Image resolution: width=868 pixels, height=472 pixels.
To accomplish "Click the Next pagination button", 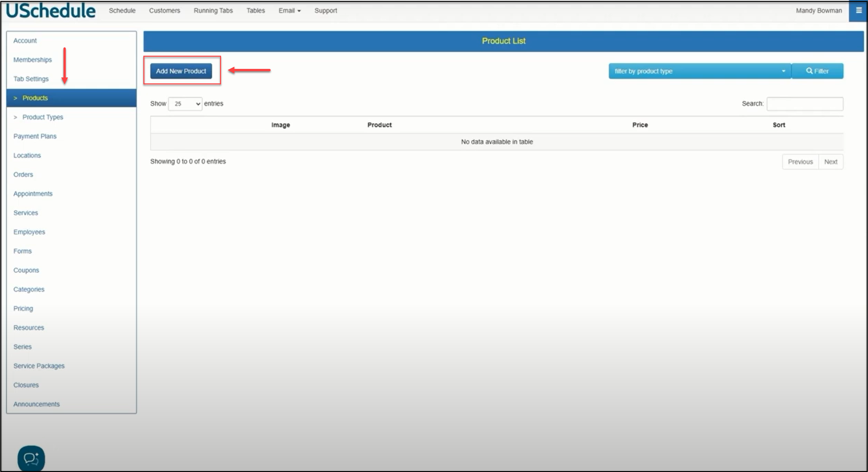I will coord(830,162).
